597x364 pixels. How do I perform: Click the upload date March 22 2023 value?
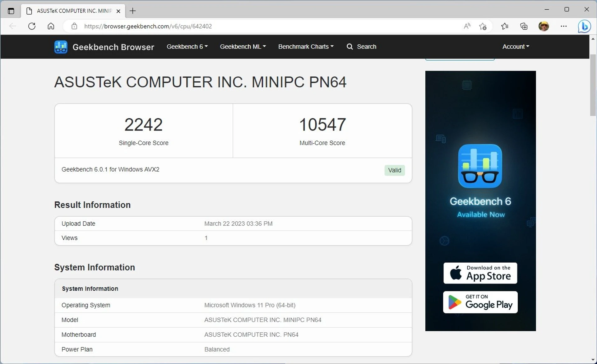coord(238,223)
